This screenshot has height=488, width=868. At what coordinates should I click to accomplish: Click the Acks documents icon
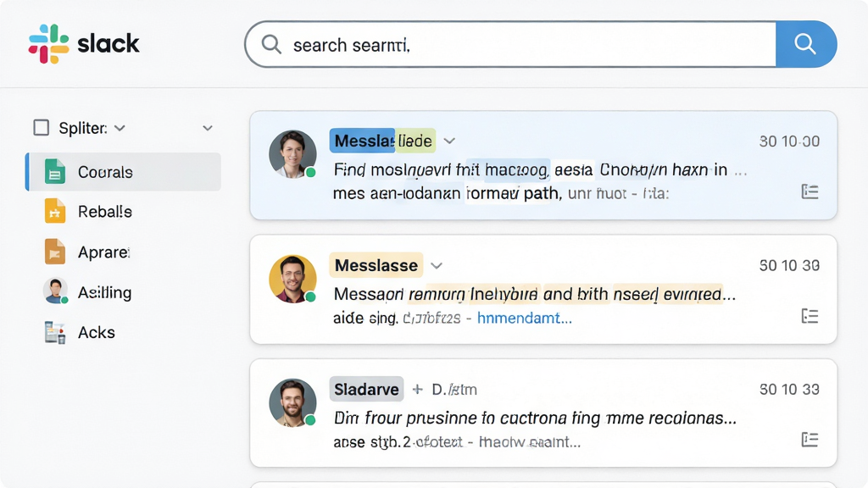pos(55,332)
